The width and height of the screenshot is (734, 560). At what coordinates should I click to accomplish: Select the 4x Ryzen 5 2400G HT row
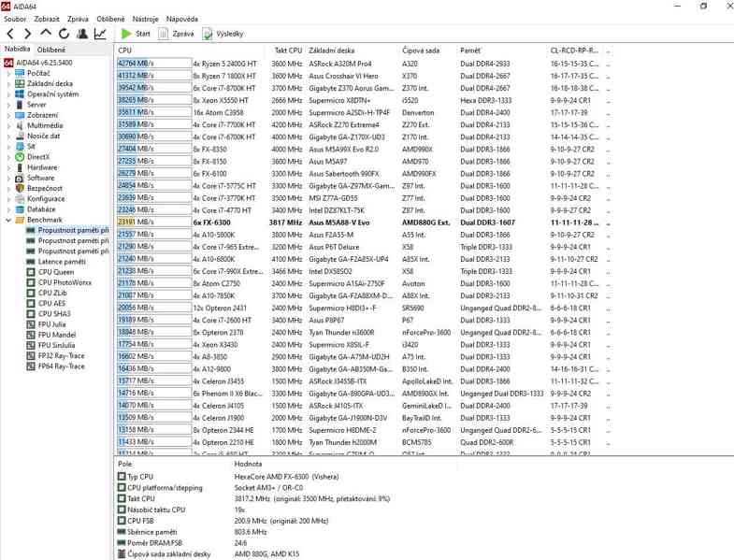[x=363, y=64]
